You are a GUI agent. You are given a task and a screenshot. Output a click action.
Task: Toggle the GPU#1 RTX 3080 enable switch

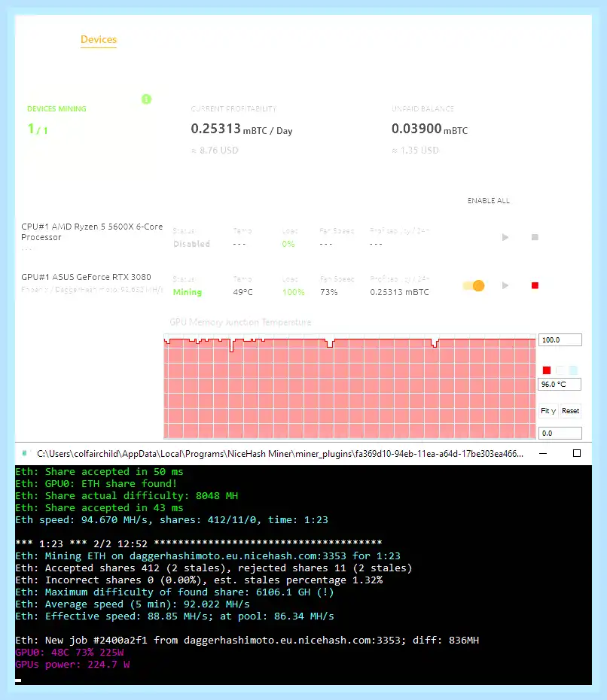click(474, 286)
